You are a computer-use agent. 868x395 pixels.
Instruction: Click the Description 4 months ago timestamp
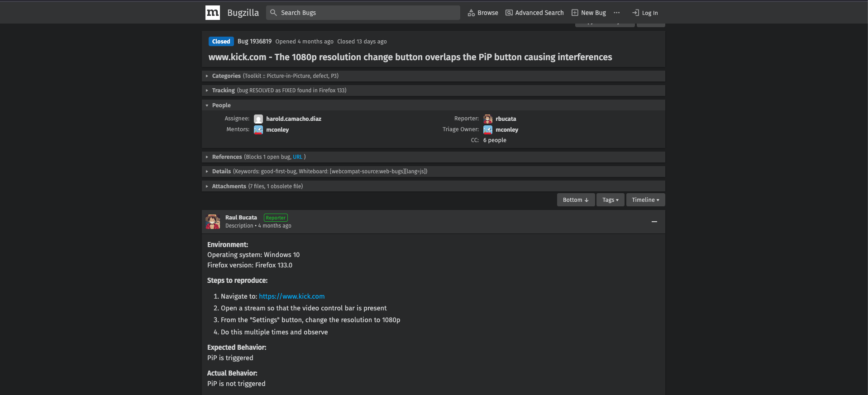pos(258,226)
